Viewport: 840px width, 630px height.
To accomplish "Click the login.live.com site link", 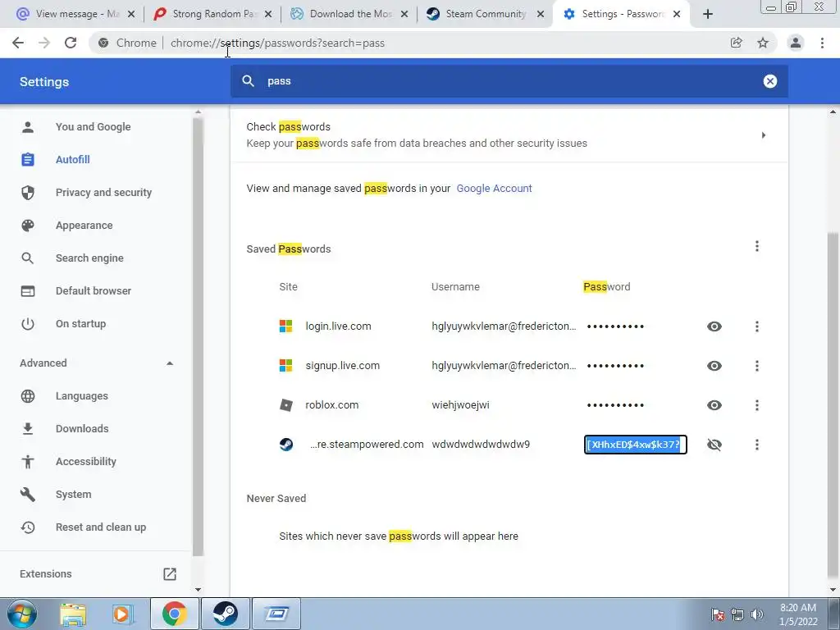I will click(338, 326).
